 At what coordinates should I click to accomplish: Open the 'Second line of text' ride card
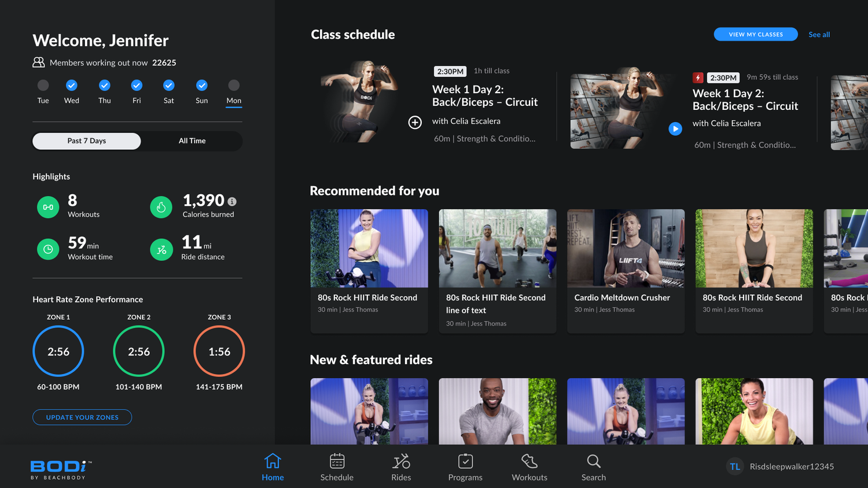click(x=498, y=271)
